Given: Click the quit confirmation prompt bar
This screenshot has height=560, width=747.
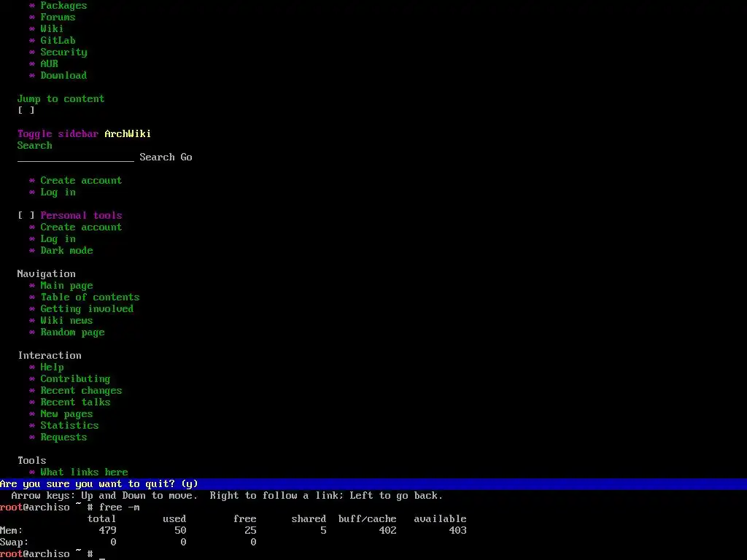Looking at the screenshot, I should click(373, 484).
